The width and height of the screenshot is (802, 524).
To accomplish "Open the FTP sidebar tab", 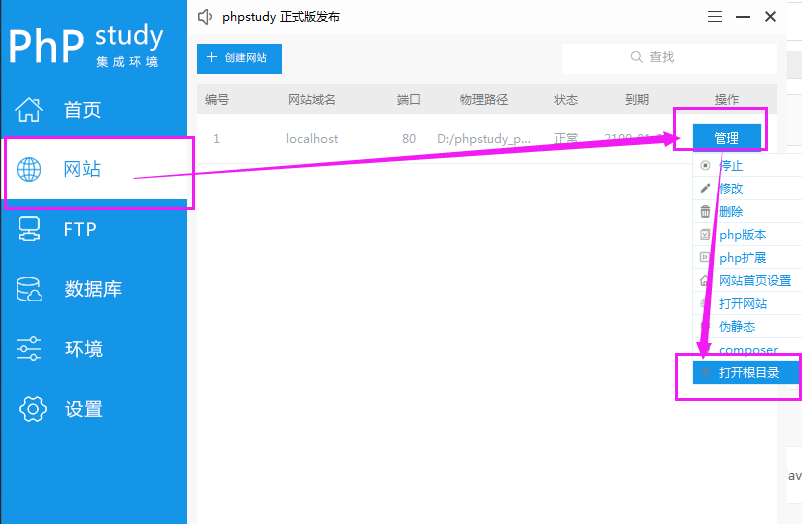I will point(94,229).
